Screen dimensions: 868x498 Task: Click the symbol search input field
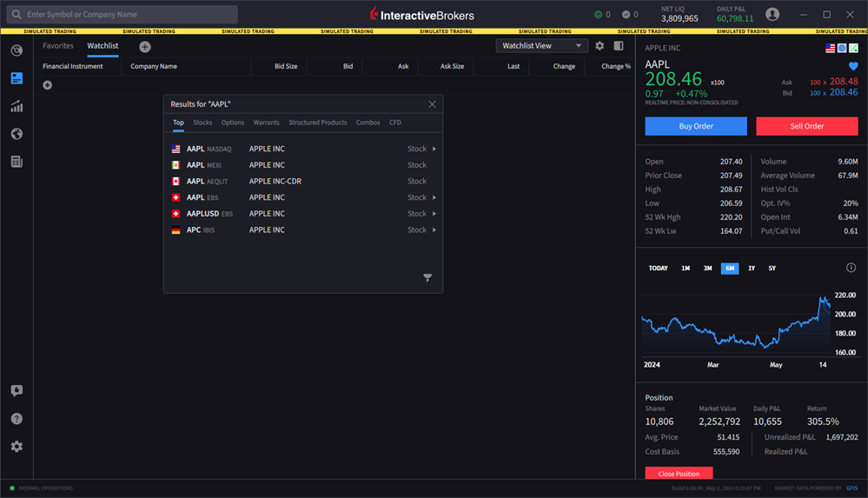(123, 15)
